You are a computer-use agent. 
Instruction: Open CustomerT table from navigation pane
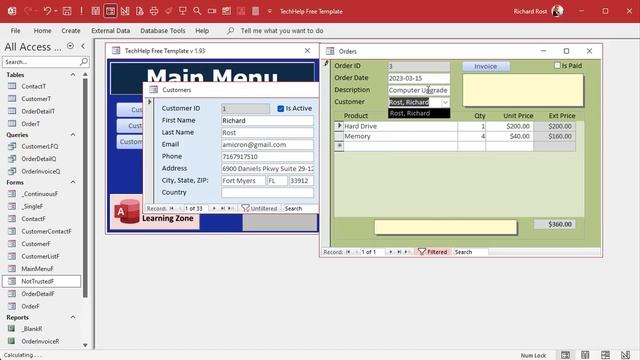pos(36,99)
